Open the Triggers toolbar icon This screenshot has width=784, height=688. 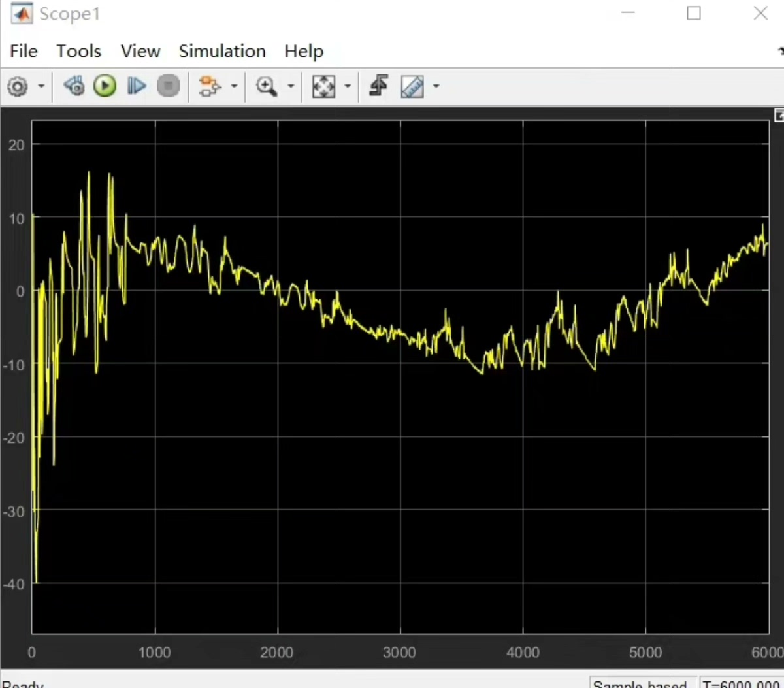point(379,86)
